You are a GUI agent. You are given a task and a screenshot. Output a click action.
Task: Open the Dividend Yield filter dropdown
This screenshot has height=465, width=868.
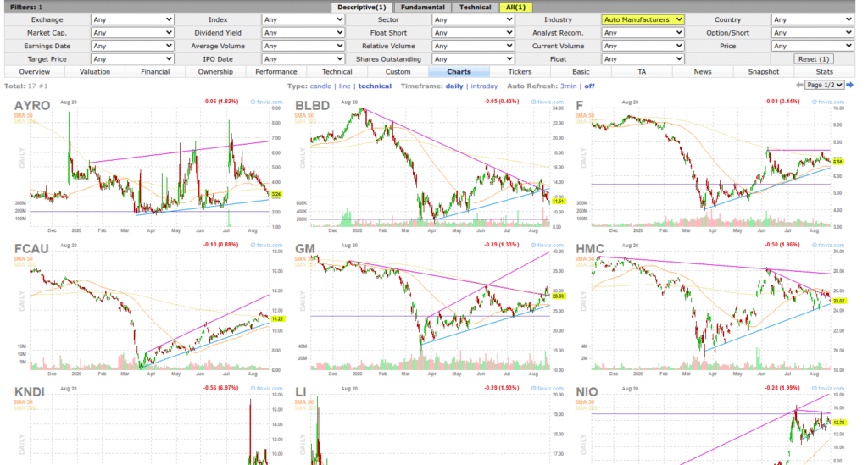[x=303, y=33]
